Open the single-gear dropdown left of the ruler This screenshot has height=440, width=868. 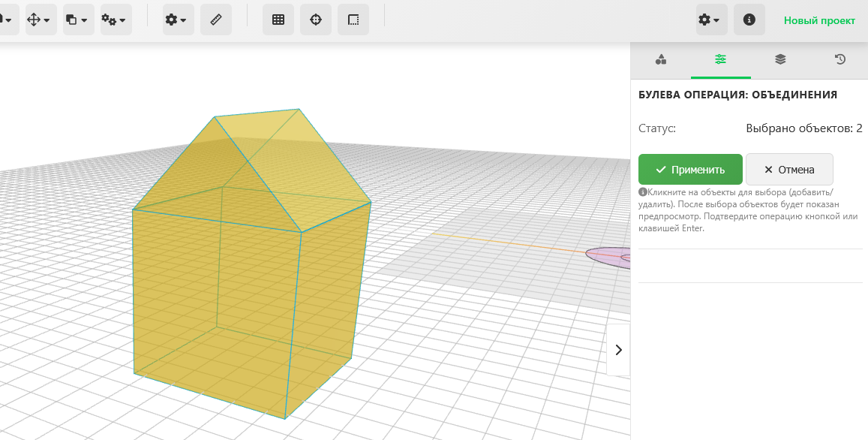click(x=179, y=20)
